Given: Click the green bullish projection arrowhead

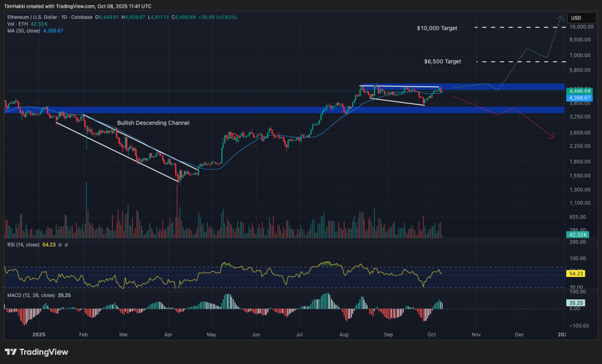Looking at the screenshot, I should tap(559, 18).
